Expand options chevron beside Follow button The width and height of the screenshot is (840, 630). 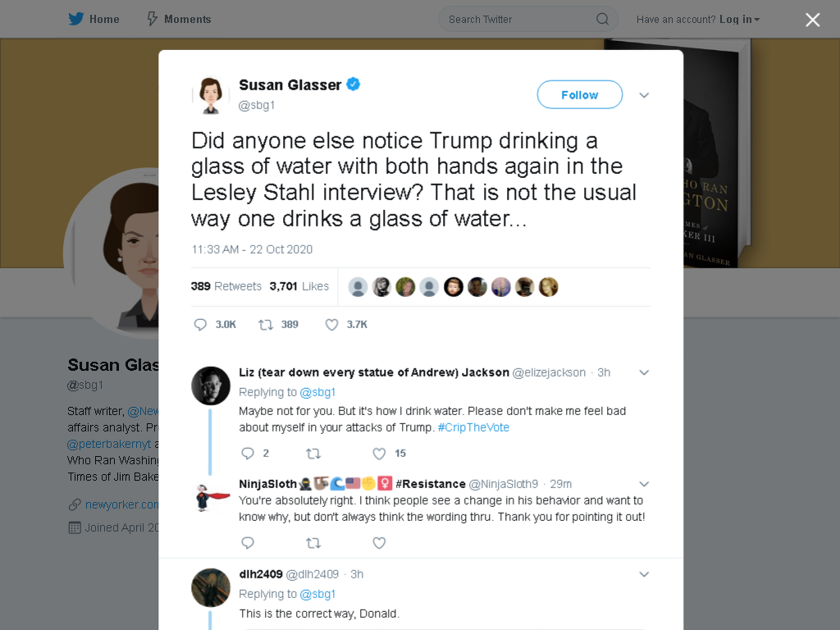click(x=644, y=95)
